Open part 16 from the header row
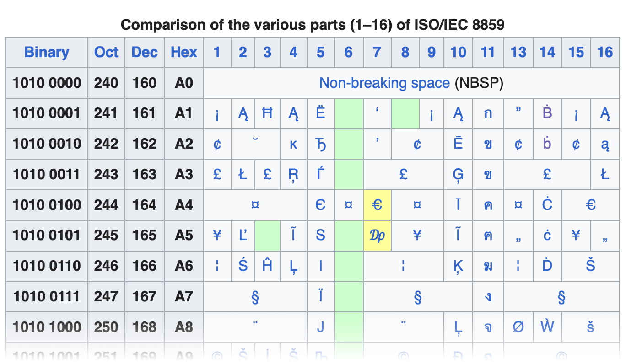 click(x=605, y=52)
